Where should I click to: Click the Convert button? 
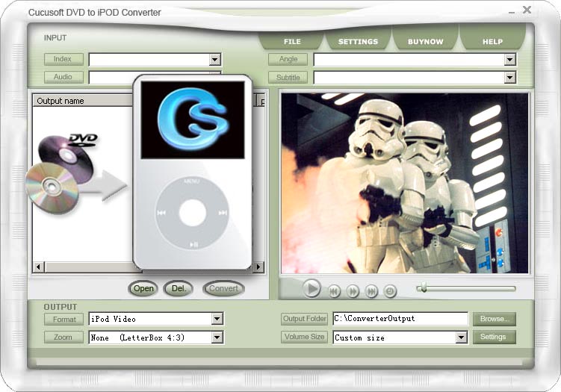[x=223, y=288]
